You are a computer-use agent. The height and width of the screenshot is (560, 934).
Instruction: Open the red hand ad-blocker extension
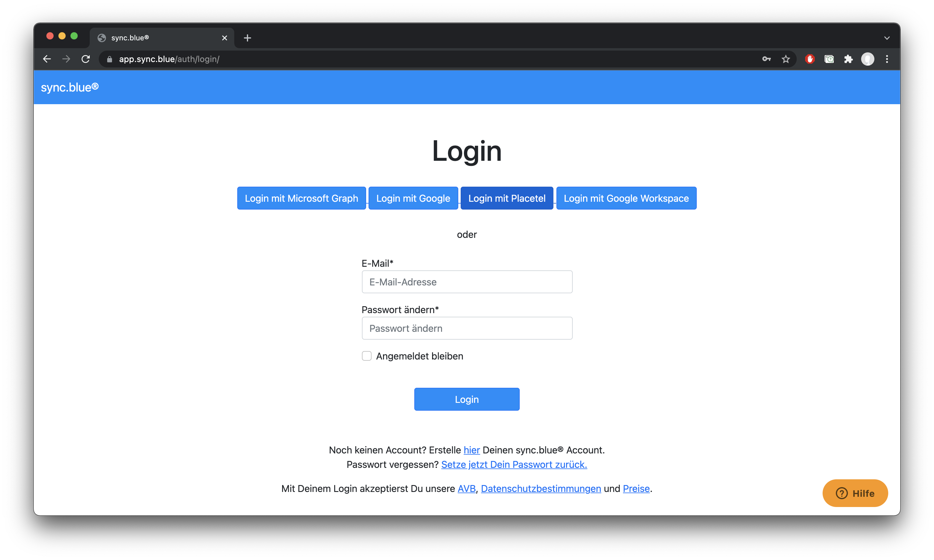810,59
